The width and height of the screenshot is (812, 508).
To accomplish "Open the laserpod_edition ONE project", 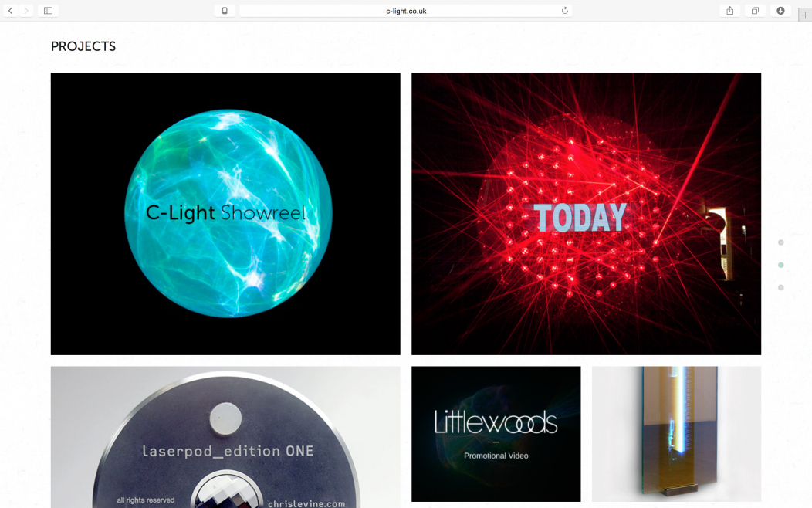I will (225, 437).
